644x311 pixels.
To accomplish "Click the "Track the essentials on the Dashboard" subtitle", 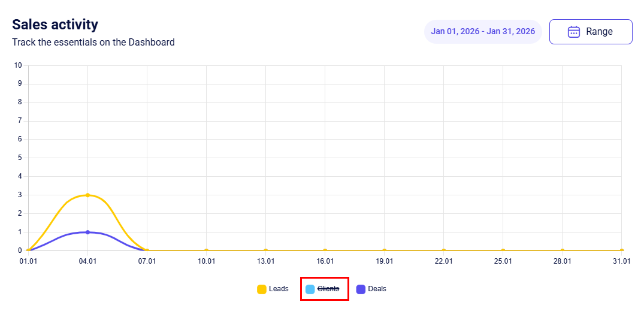I will tap(93, 43).
